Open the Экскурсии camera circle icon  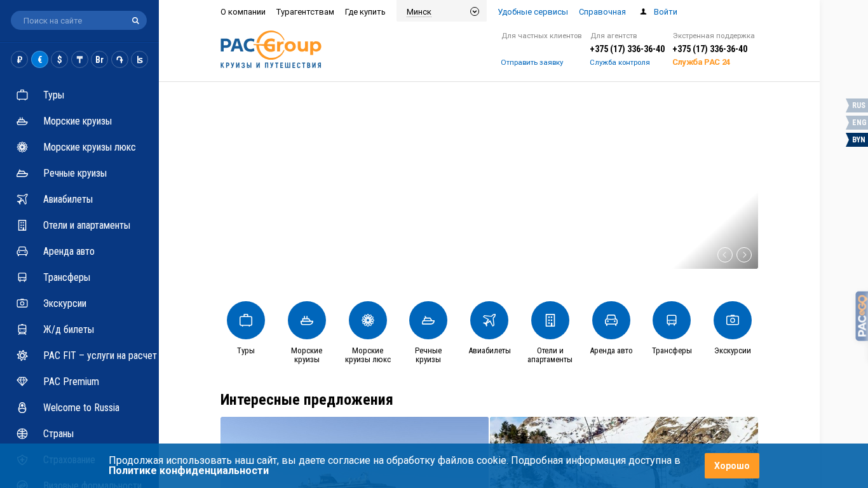[x=733, y=320]
